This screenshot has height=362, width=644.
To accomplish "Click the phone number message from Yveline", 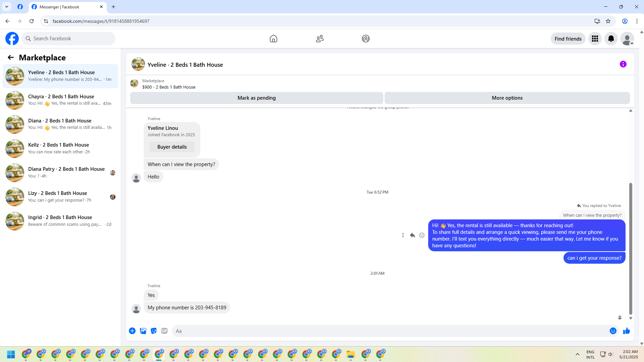I will point(187,308).
